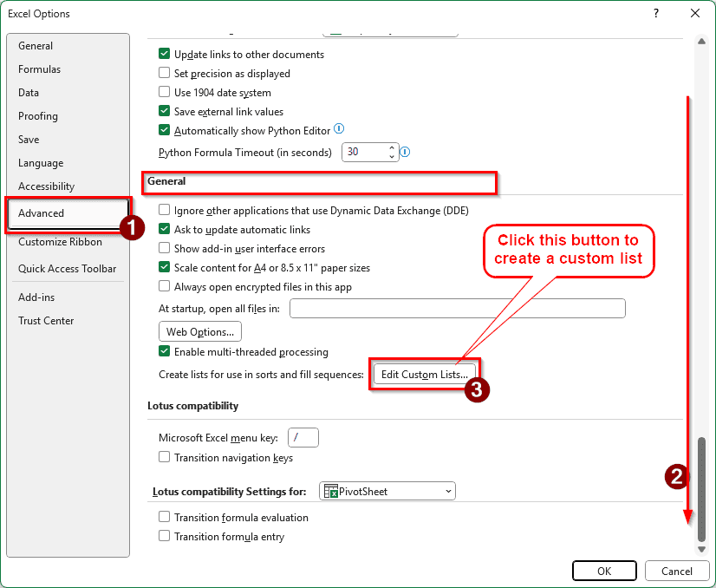Open the PivotSheet compatibility settings dropdown
The width and height of the screenshot is (716, 588).
(x=387, y=492)
